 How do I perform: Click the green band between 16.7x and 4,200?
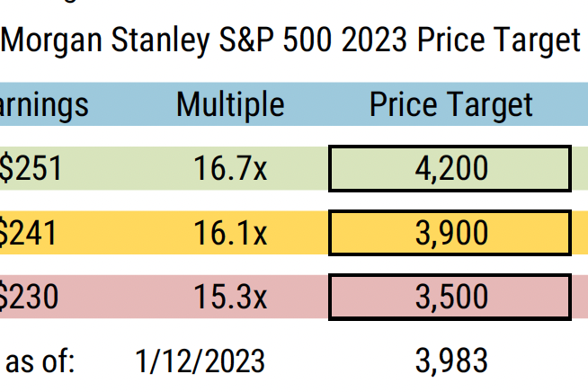[x=299, y=168]
